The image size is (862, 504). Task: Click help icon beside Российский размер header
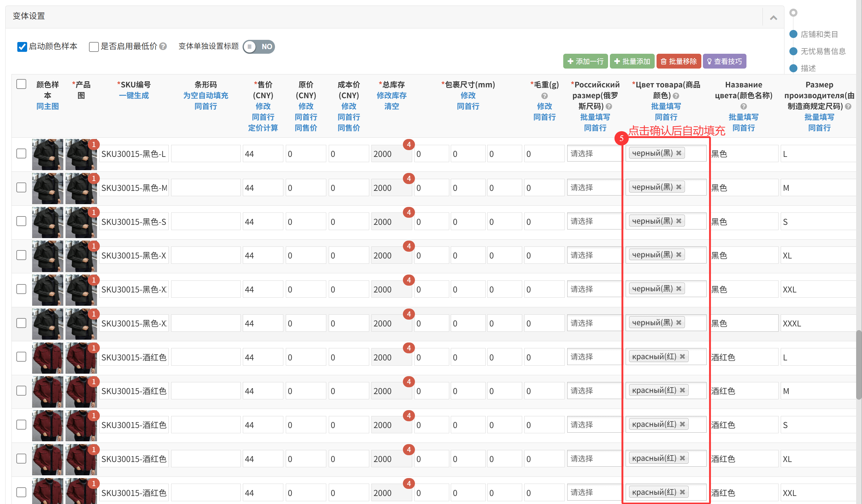tap(609, 106)
